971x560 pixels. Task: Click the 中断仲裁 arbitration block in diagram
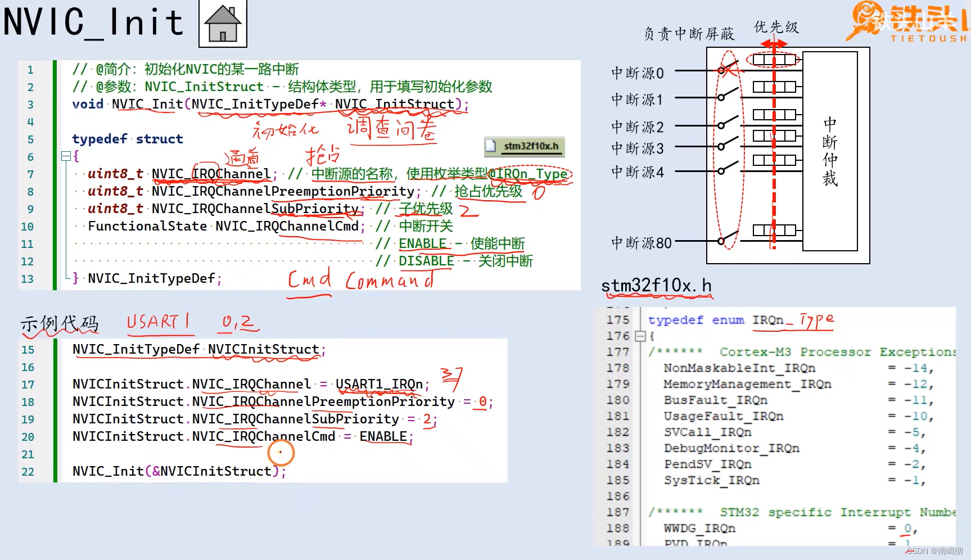coord(830,151)
